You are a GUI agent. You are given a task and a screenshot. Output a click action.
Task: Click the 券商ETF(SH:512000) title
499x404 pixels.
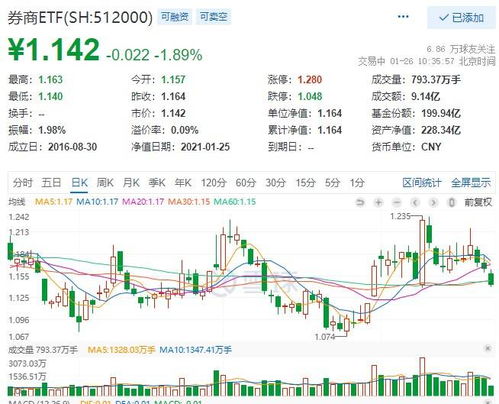(x=80, y=17)
